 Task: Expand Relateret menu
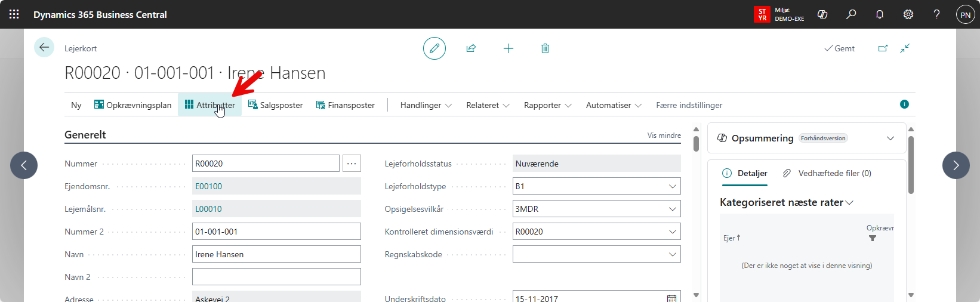(x=488, y=105)
